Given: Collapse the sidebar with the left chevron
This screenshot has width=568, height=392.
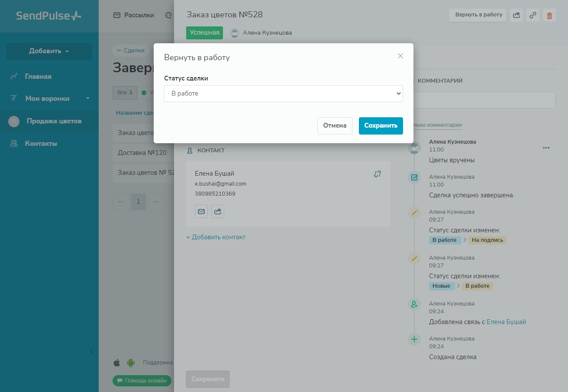Looking at the screenshot, I should (91, 351).
